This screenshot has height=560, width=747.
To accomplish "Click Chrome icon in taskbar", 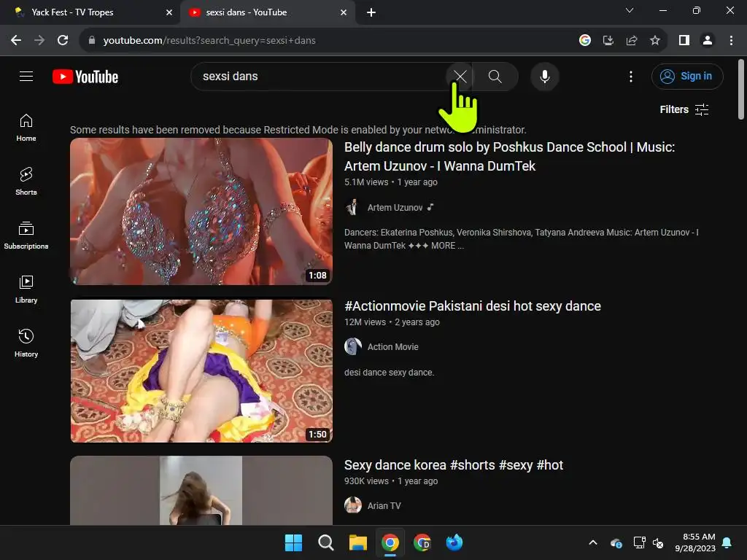I will pyautogui.click(x=390, y=542).
